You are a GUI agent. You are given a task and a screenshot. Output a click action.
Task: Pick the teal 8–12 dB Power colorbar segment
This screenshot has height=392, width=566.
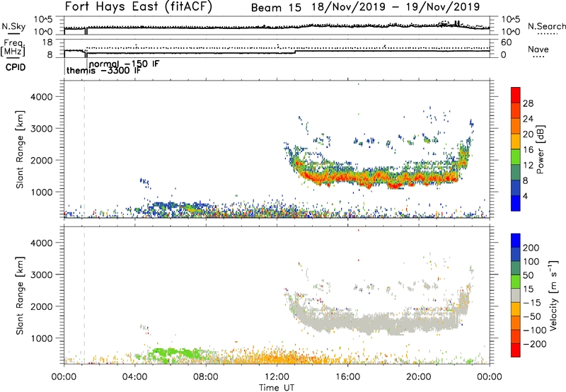(x=516, y=173)
